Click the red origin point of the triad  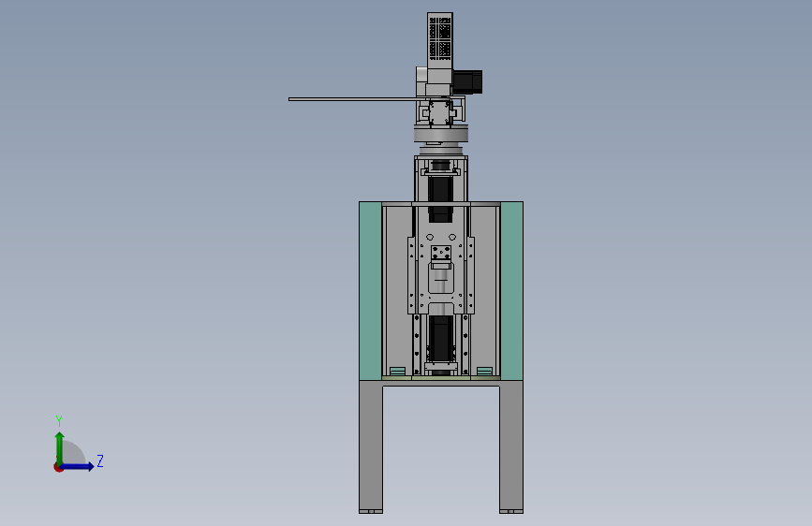pos(58,467)
